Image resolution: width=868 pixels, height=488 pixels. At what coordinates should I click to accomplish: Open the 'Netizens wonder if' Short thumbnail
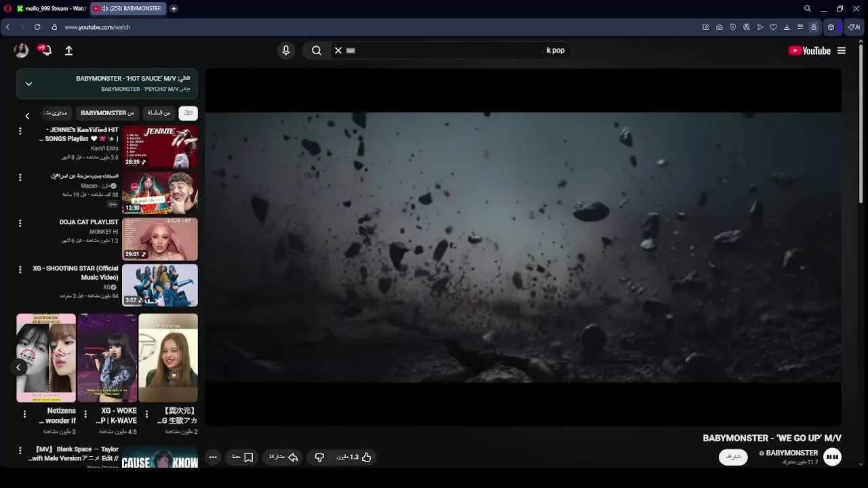point(46,358)
